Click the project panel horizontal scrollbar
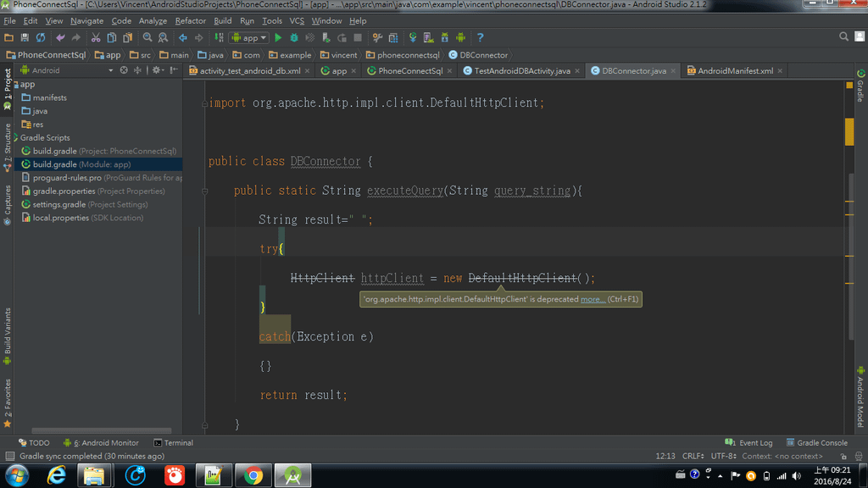868x488 pixels. pyautogui.click(x=102, y=430)
